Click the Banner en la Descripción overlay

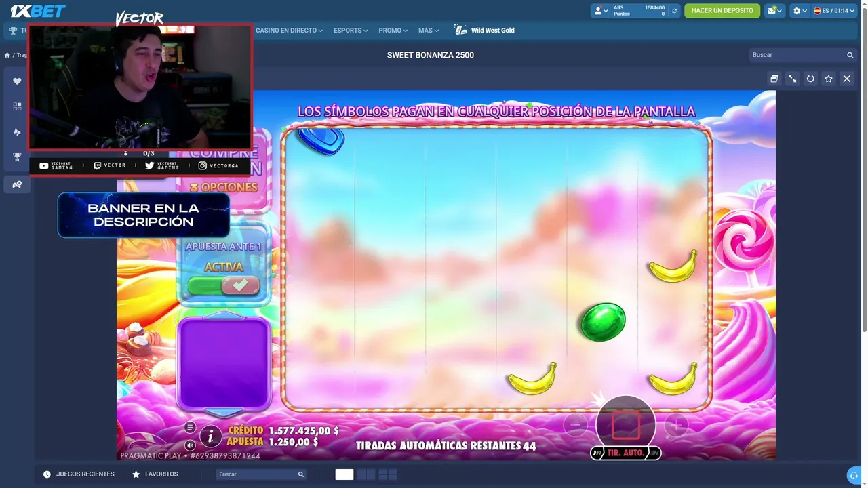143,216
